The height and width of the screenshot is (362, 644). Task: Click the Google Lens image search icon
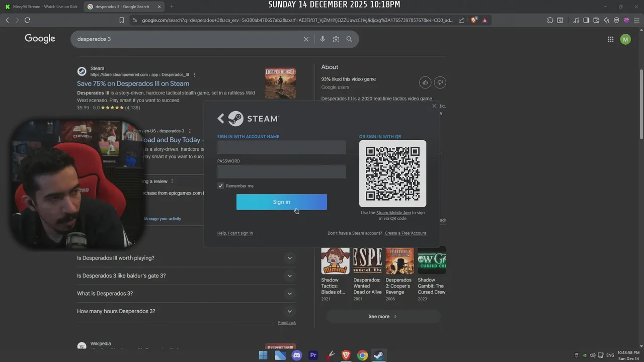[336, 39]
